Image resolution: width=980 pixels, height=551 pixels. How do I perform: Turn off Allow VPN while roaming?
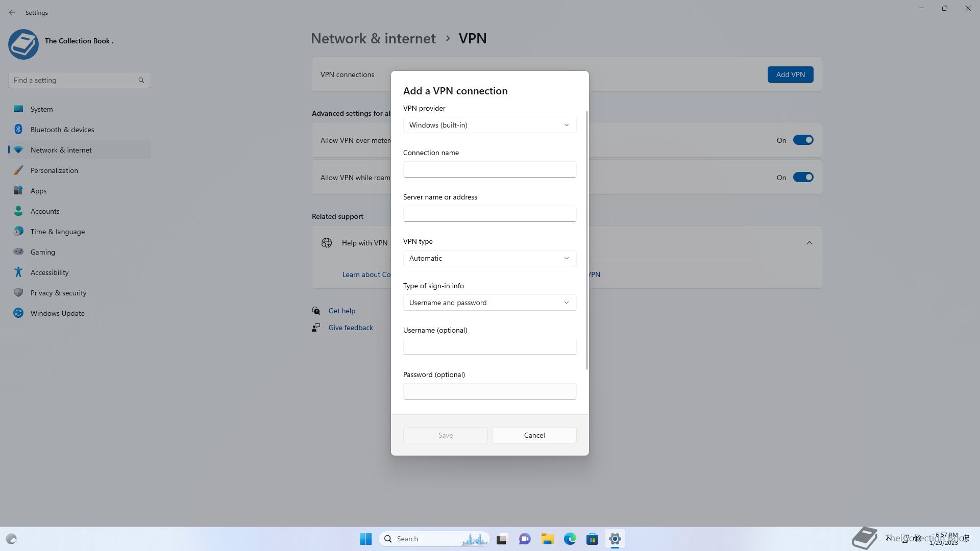click(802, 178)
